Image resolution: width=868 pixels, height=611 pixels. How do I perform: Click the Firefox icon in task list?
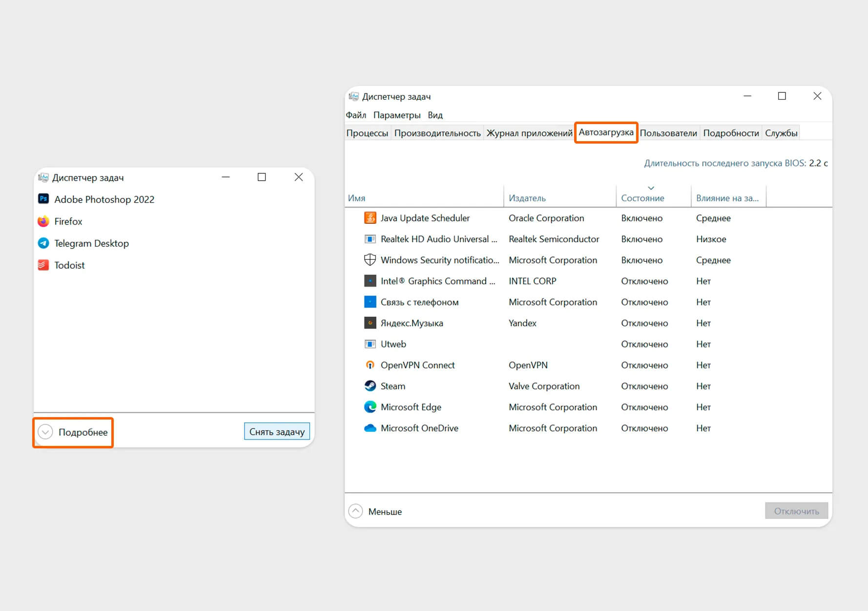click(x=43, y=221)
